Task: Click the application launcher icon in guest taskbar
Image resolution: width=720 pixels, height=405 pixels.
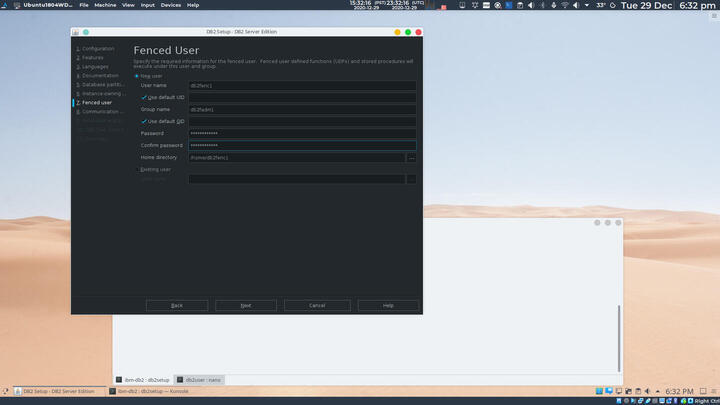Action: [x=6, y=391]
